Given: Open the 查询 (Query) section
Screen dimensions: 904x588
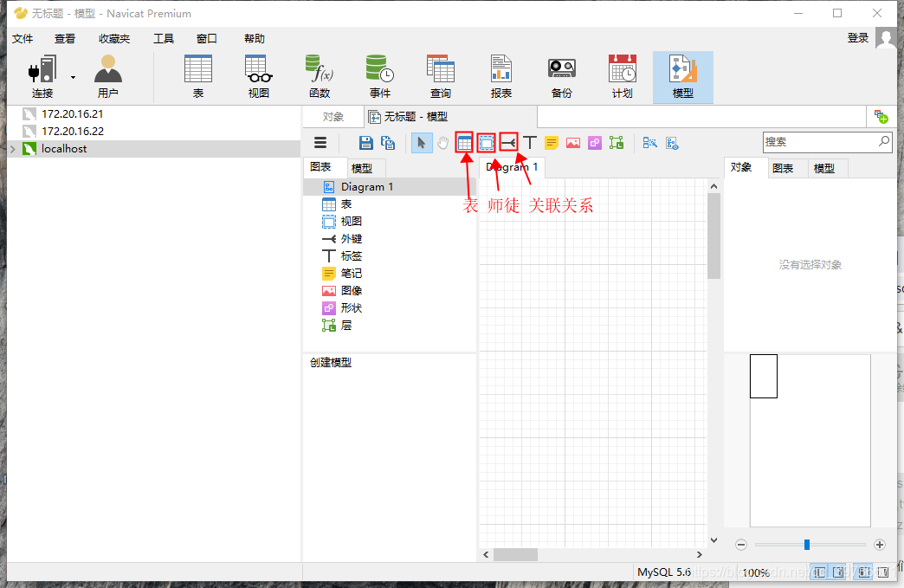Looking at the screenshot, I should click(441, 77).
